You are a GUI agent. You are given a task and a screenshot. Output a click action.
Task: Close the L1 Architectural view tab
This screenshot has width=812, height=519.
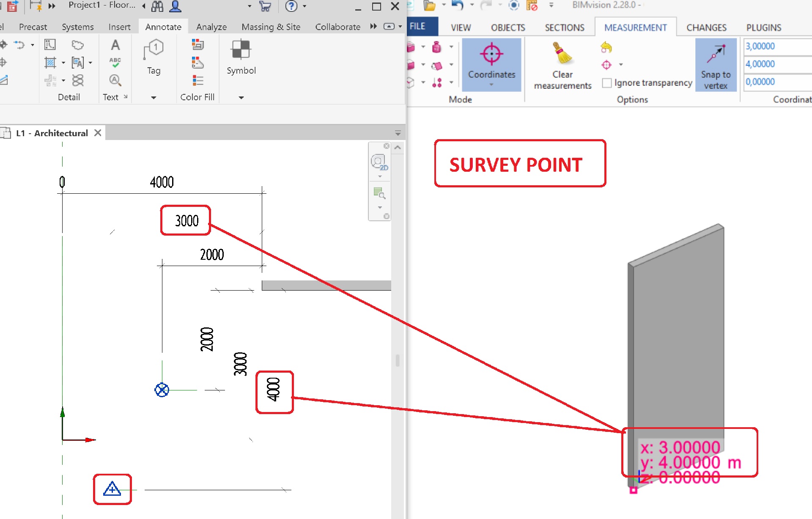click(x=98, y=133)
